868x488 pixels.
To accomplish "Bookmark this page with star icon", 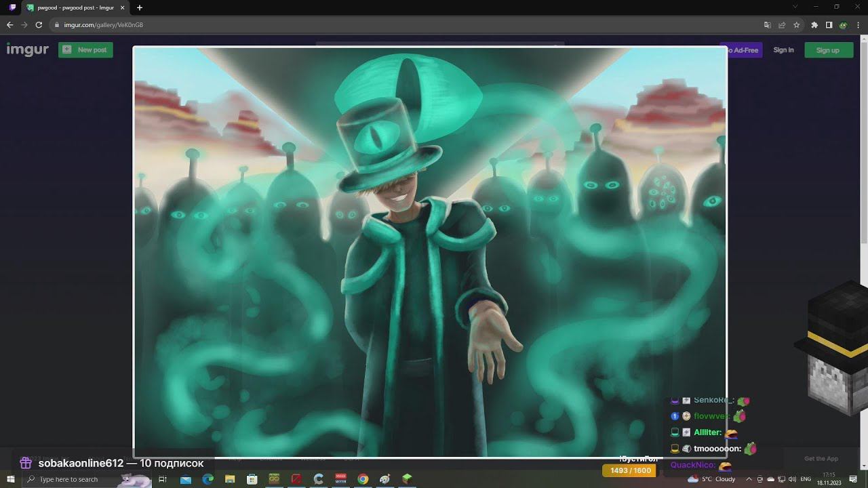I will tap(797, 25).
